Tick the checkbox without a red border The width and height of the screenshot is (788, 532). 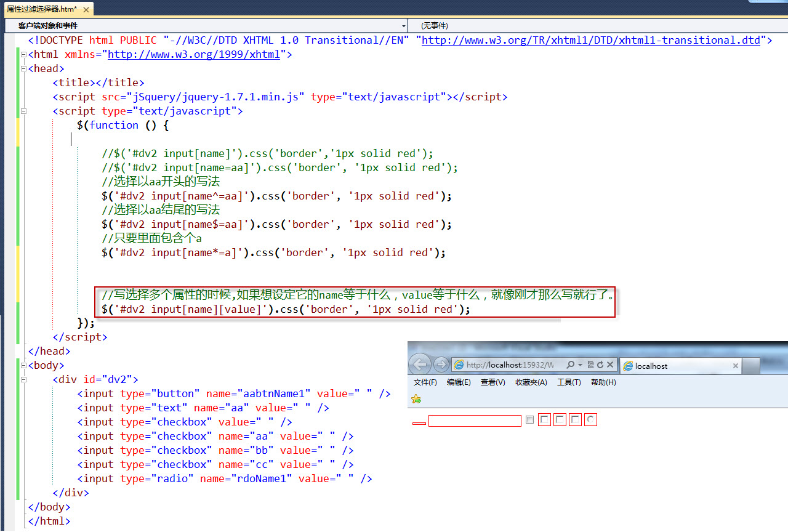click(529, 420)
